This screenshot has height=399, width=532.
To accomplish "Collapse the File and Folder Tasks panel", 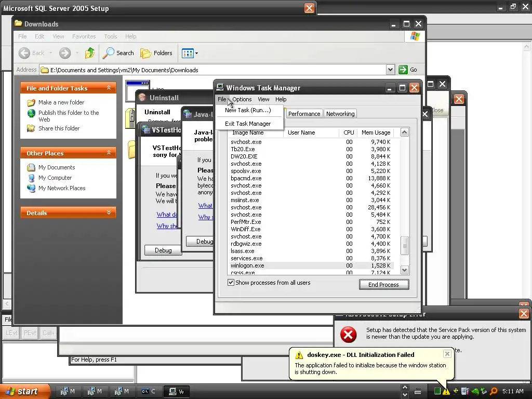I will [109, 88].
